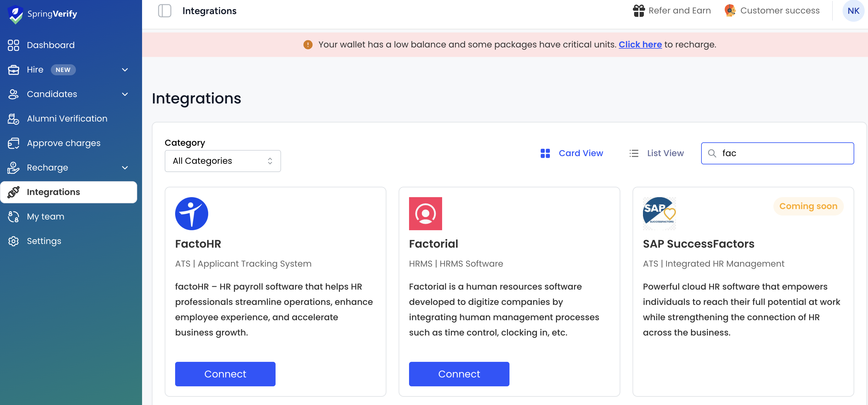Follow the Click here recharge link
Image resolution: width=868 pixels, height=405 pixels.
(x=640, y=44)
